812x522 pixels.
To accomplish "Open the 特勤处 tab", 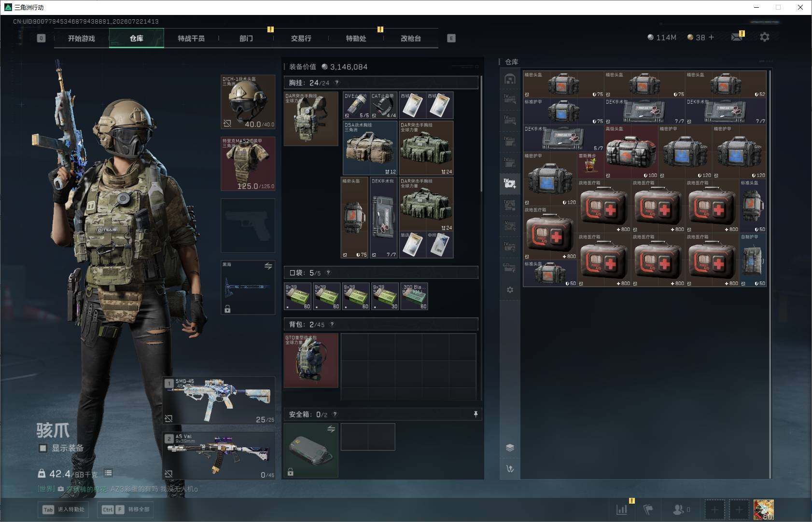I will point(356,38).
